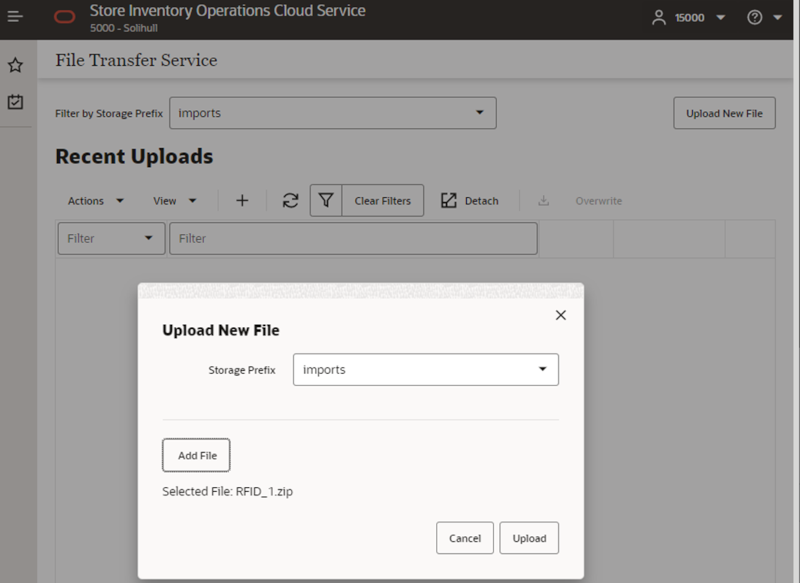Click Clear Filters
The image size is (800, 583).
tap(383, 201)
